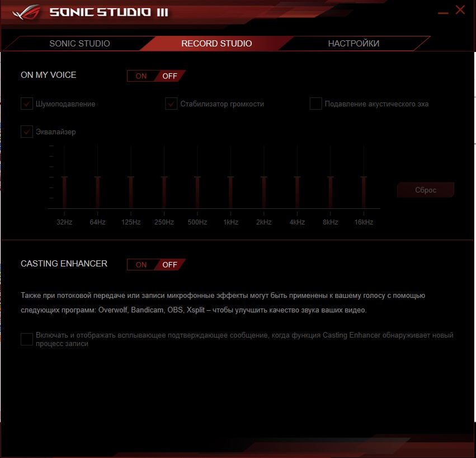Click the SONIC STUDIO III title text

(x=109, y=12)
